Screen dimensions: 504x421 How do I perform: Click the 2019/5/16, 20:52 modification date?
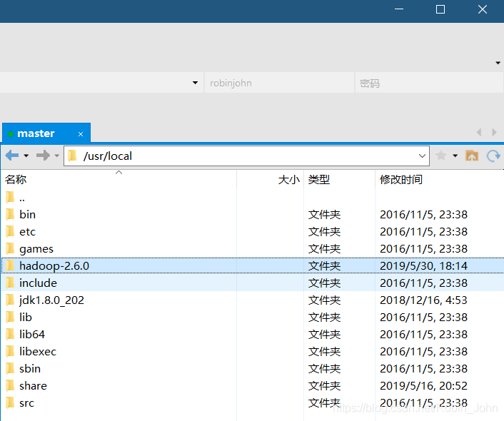tap(423, 385)
